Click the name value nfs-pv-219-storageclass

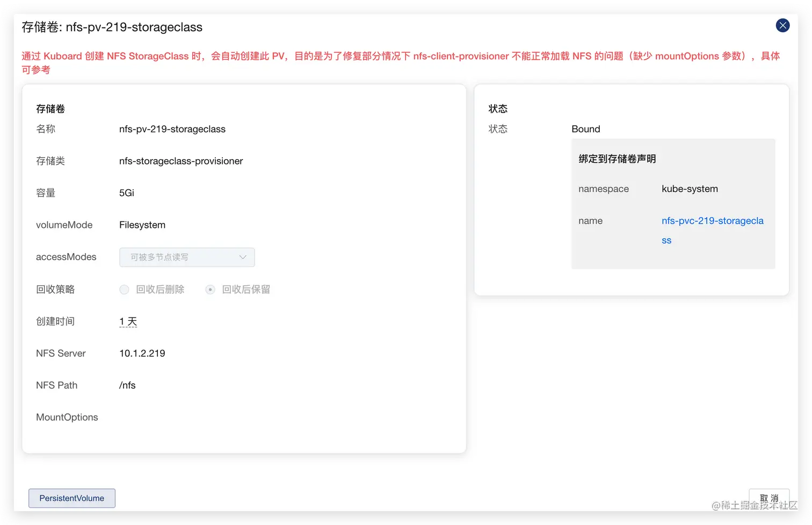click(172, 129)
